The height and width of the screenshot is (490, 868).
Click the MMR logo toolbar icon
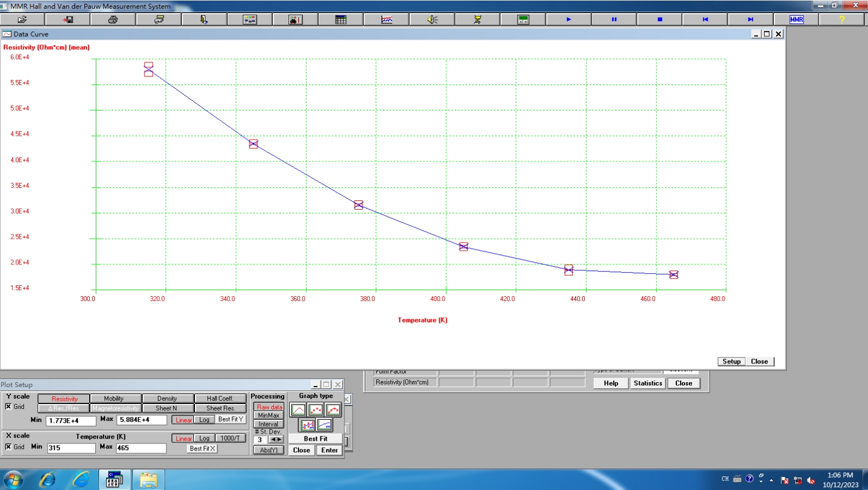796,20
